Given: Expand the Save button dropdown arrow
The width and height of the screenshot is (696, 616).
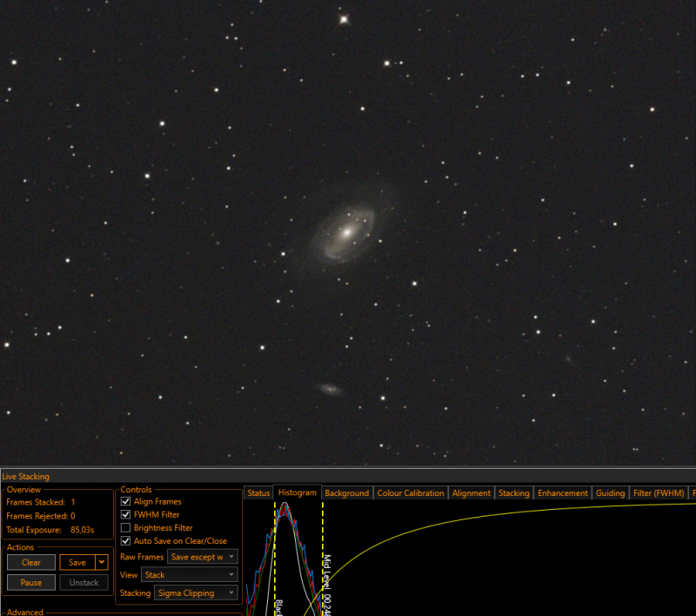Looking at the screenshot, I should [102, 562].
